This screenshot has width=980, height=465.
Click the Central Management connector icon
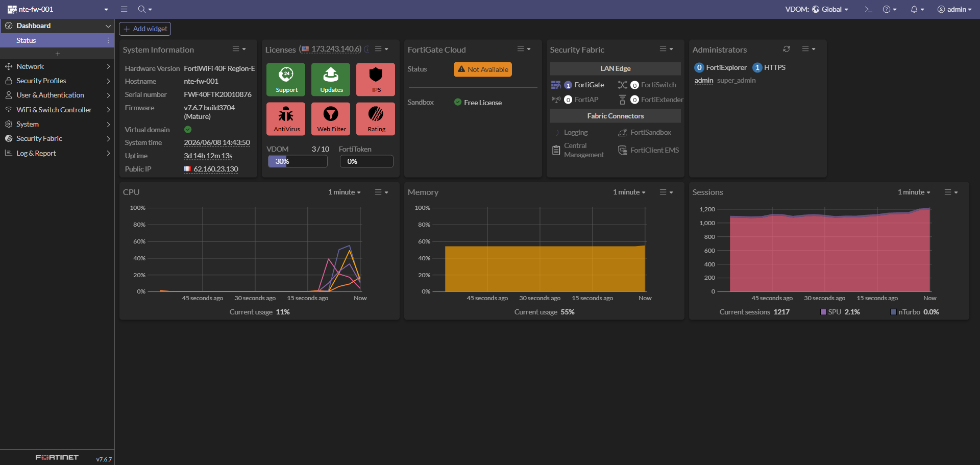[556, 150]
